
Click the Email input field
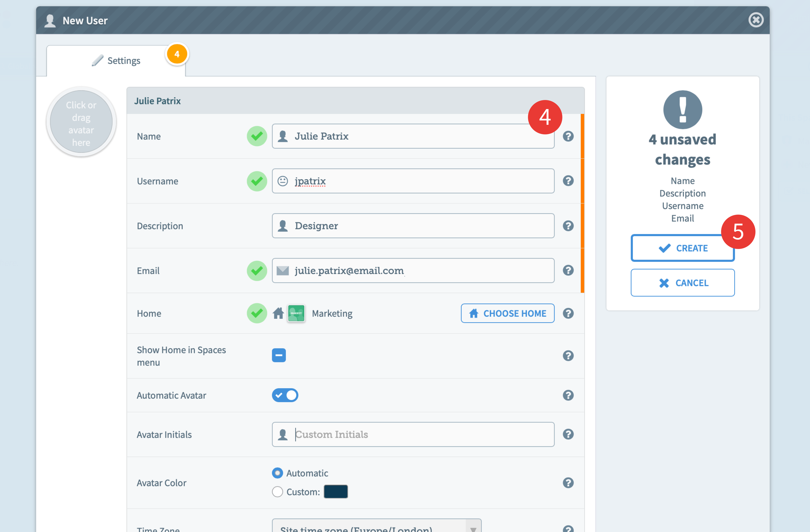(413, 271)
